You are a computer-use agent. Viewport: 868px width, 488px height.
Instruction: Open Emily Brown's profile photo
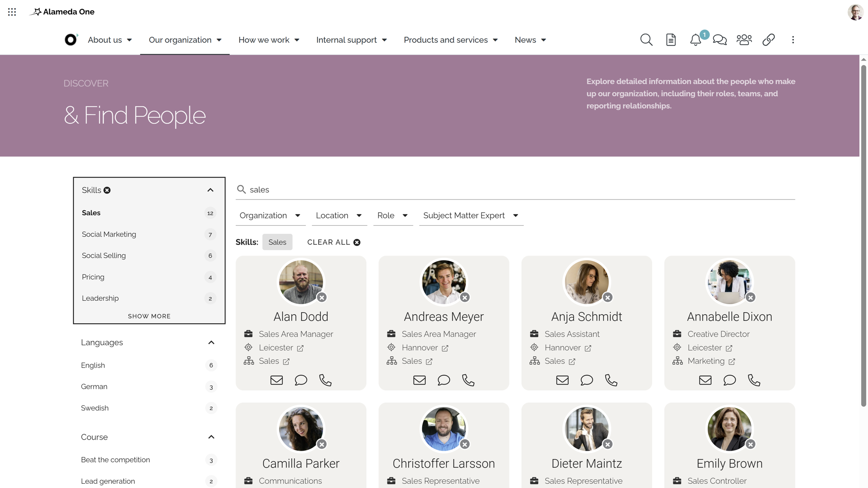tap(729, 429)
